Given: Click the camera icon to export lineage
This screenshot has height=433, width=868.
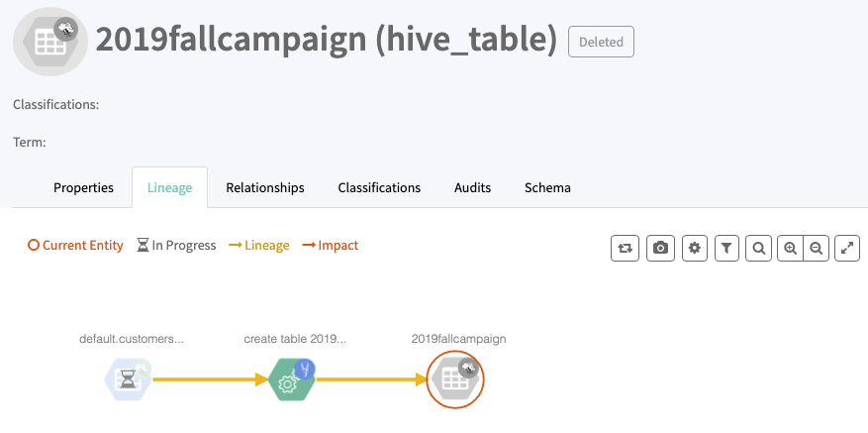Looking at the screenshot, I should tap(660, 248).
